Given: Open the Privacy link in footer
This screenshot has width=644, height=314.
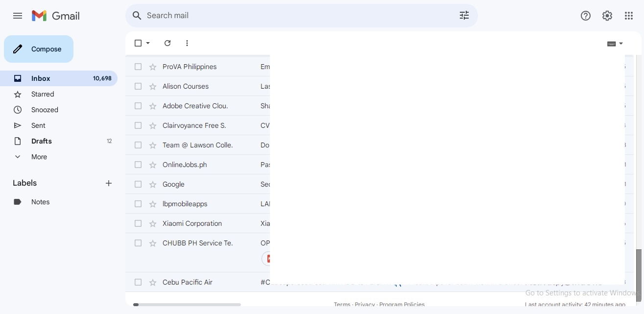Looking at the screenshot, I should [365, 305].
